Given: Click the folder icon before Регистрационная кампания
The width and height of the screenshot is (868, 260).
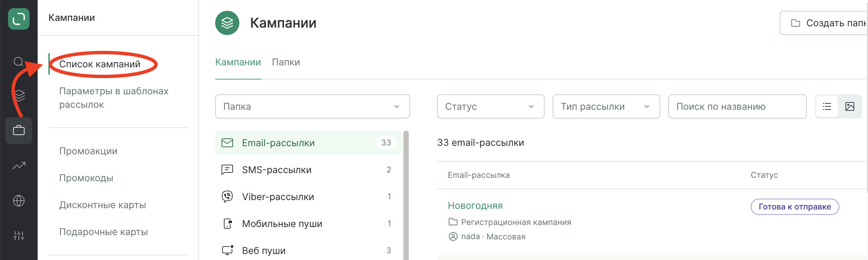Looking at the screenshot, I should click(453, 222).
